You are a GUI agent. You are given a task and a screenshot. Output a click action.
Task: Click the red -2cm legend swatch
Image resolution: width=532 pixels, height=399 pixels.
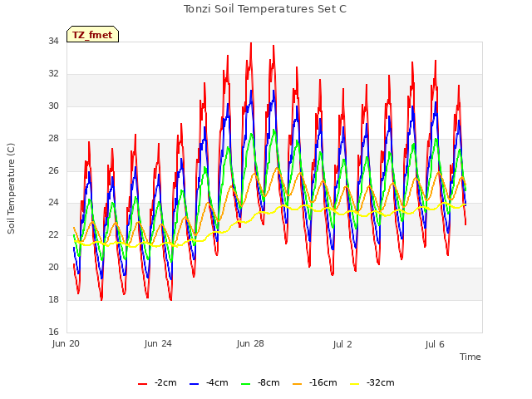click(142, 384)
